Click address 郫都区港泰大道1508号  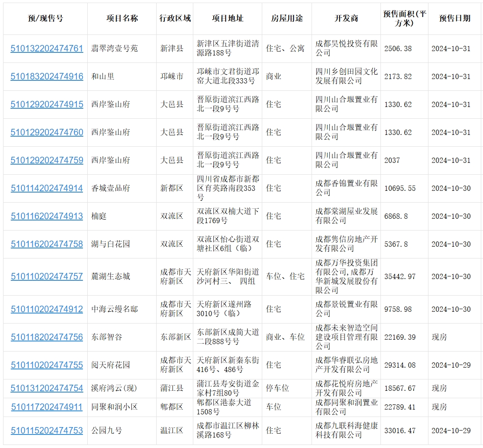coord(224,407)
